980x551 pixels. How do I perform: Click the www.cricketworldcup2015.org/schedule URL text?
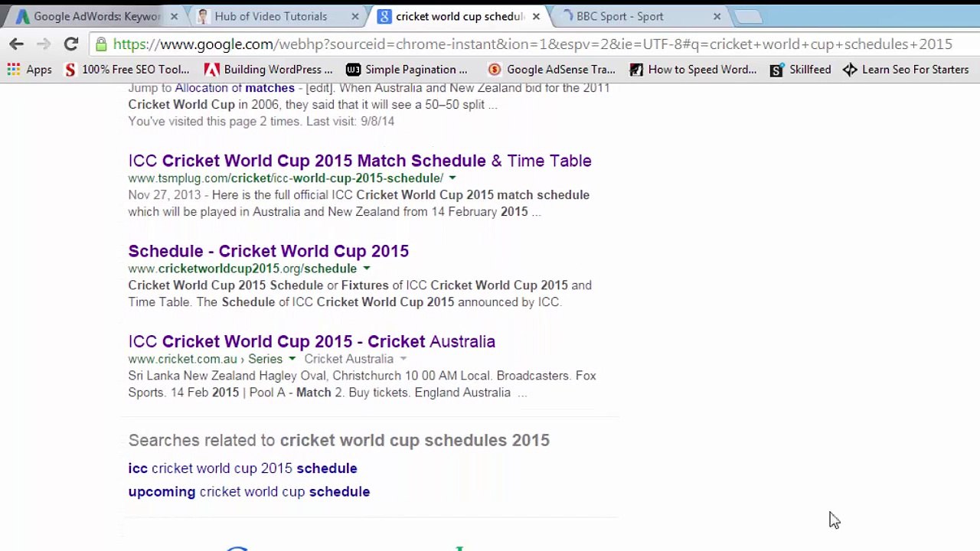pos(243,269)
